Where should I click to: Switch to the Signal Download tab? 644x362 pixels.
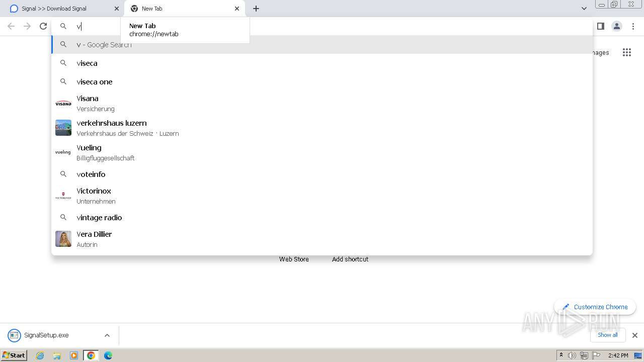[64, 9]
